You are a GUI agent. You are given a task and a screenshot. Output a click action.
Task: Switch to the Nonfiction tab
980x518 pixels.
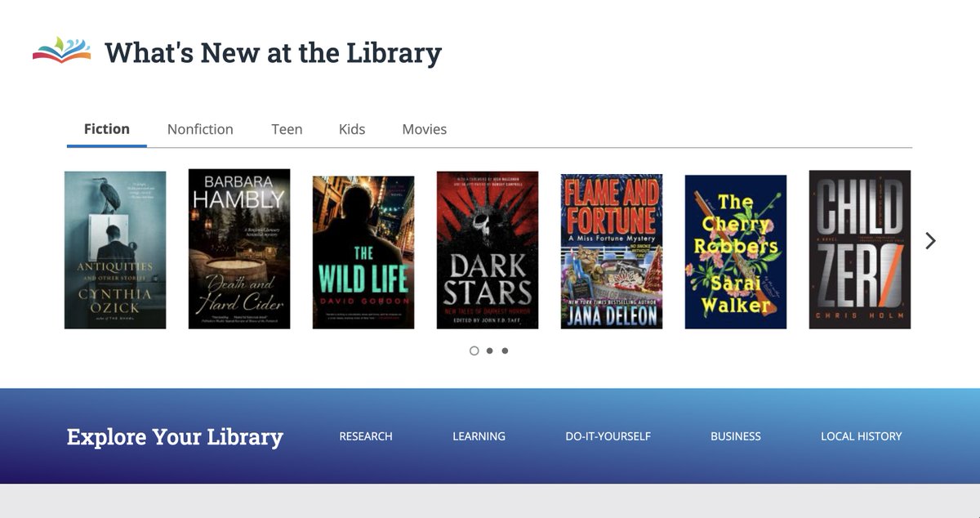[200, 129]
